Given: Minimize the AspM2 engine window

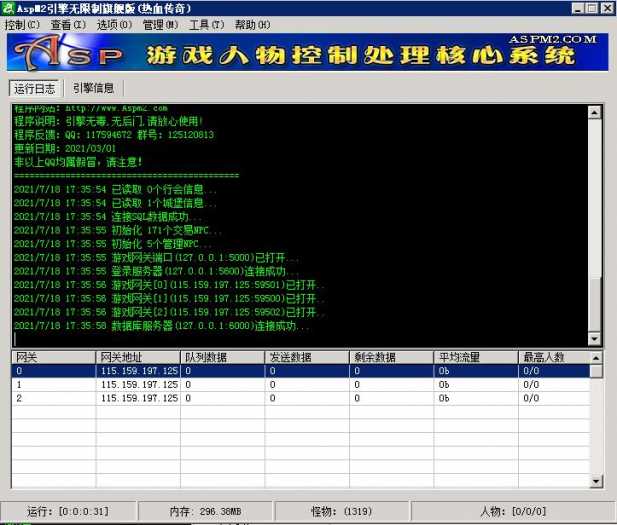Looking at the screenshot, I should point(577,8).
